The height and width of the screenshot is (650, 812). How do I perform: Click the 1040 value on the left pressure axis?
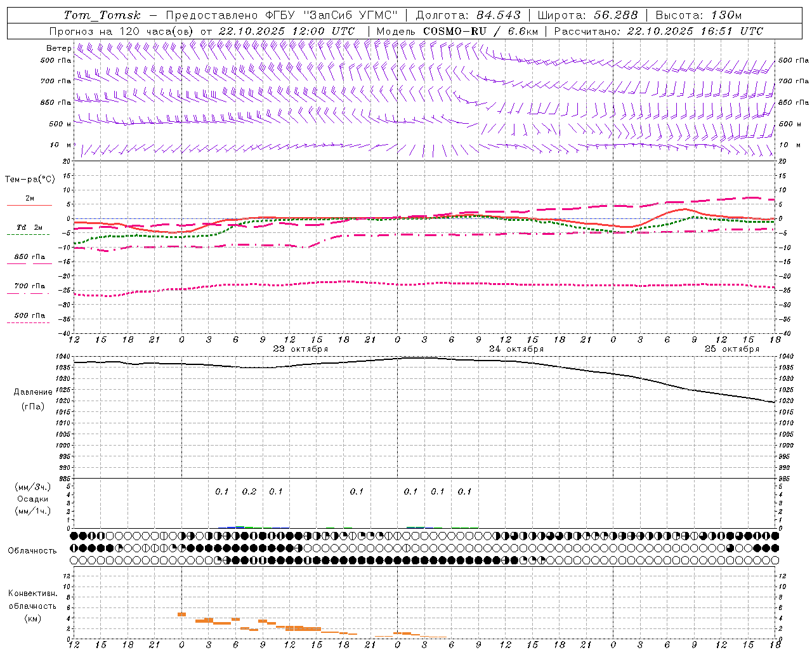click(63, 357)
